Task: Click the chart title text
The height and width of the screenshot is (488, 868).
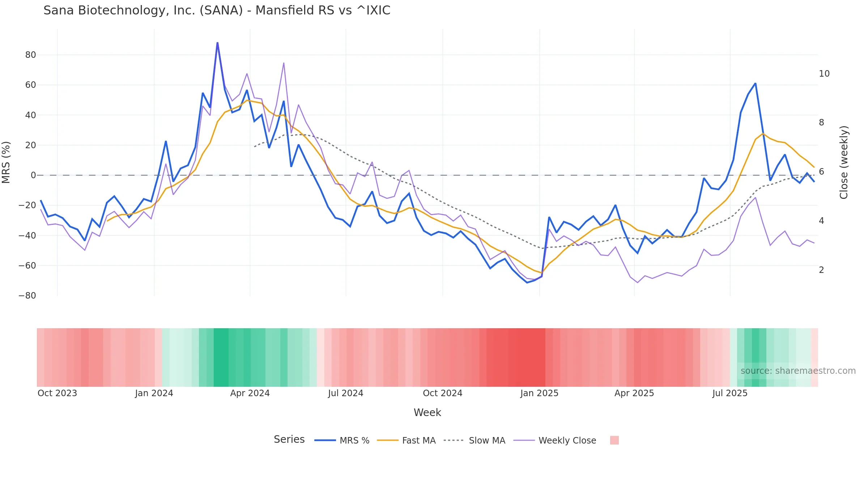Action: 217,10
